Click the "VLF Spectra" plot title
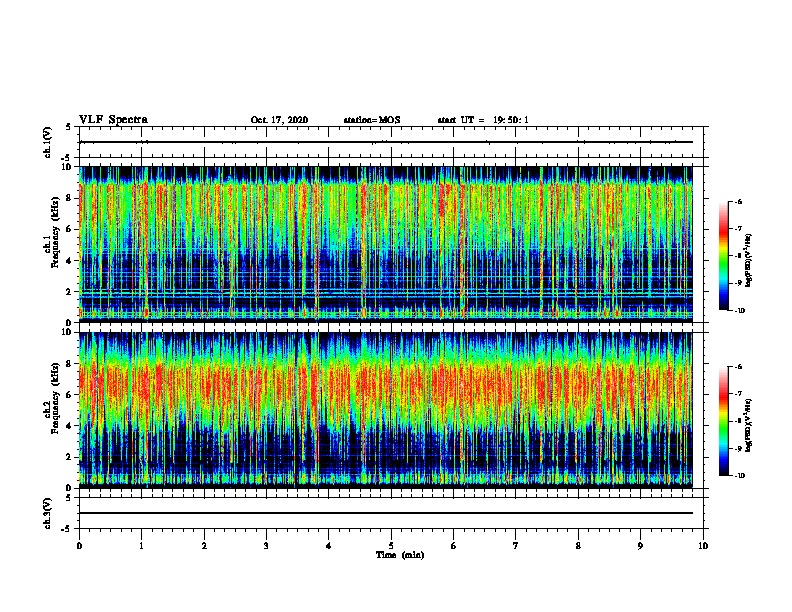The image size is (792, 612). point(113,120)
